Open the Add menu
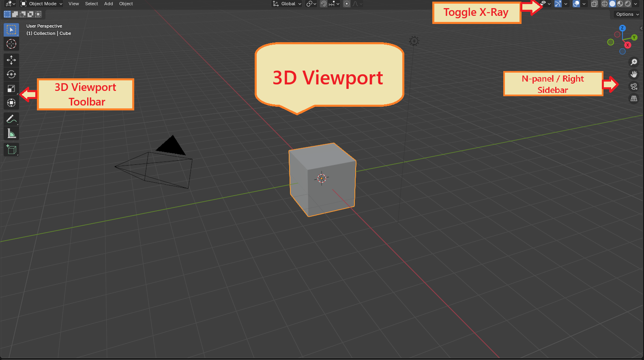Image resolution: width=644 pixels, height=360 pixels. pyautogui.click(x=109, y=4)
